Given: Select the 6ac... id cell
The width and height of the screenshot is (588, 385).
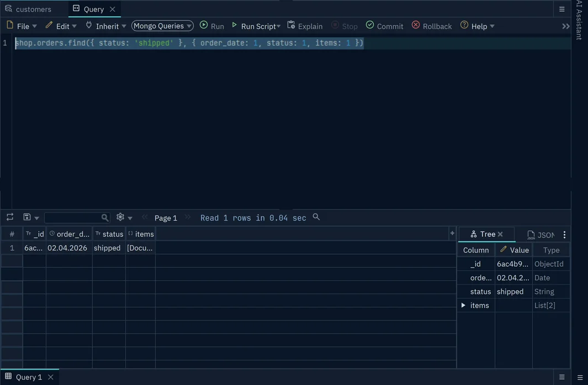Looking at the screenshot, I should pyautogui.click(x=34, y=248).
